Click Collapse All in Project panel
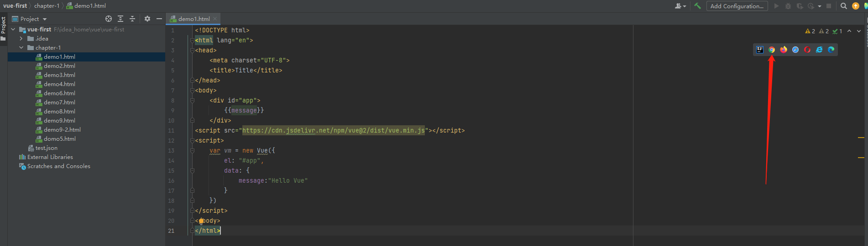This screenshot has height=246, width=868. tap(132, 19)
